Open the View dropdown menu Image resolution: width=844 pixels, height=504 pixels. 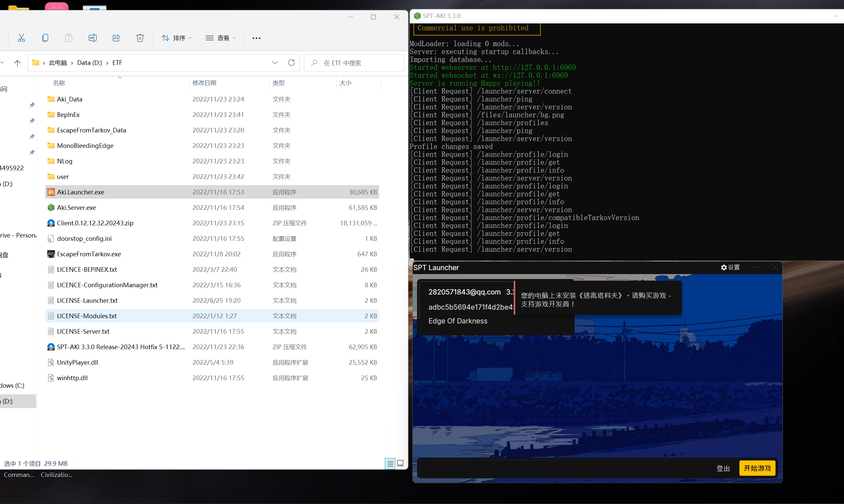point(220,38)
